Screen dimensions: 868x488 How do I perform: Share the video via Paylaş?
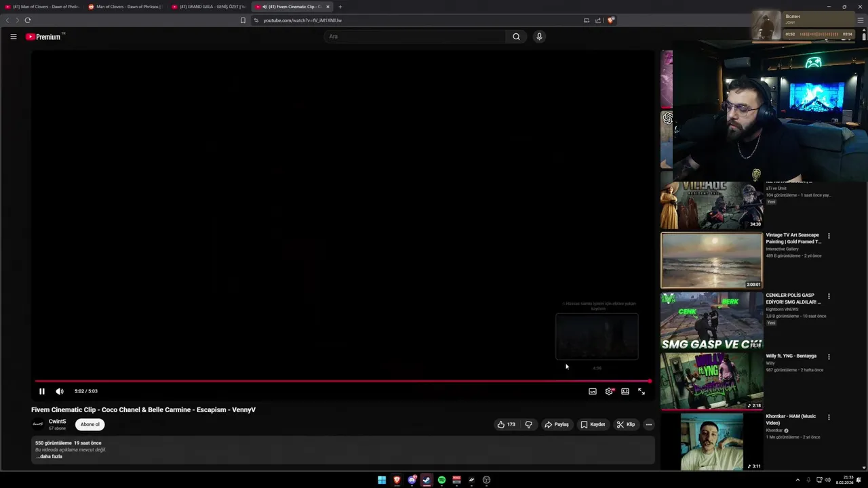tap(557, 424)
